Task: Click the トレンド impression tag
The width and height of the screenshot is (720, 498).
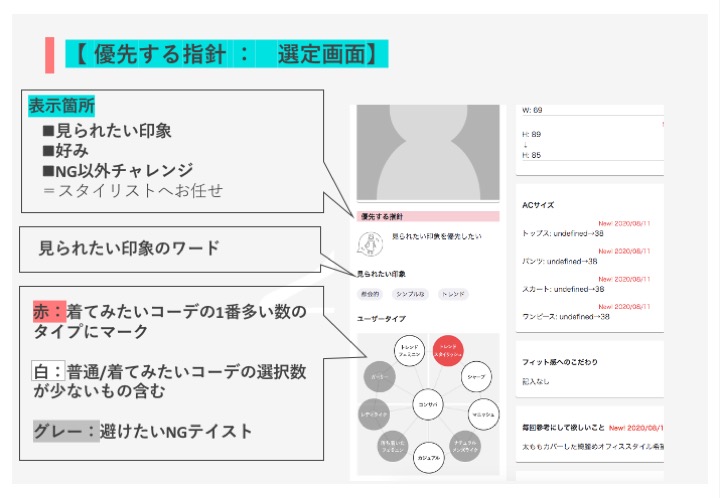Action: (453, 294)
